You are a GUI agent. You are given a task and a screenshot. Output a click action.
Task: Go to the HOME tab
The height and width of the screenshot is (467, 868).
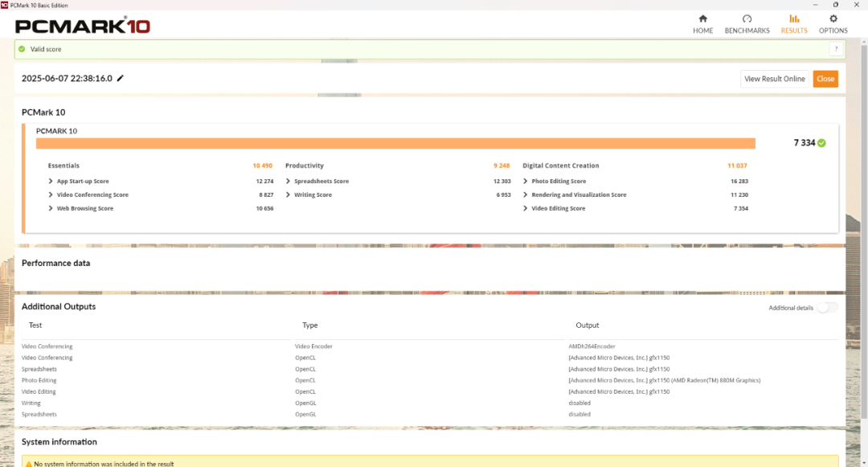pyautogui.click(x=702, y=24)
